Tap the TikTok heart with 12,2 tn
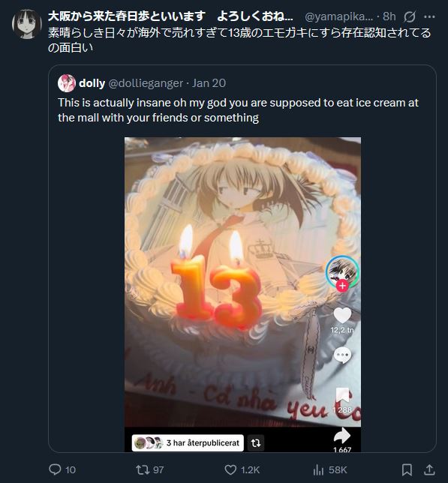Viewport: 448px width, 483px height. (x=342, y=316)
